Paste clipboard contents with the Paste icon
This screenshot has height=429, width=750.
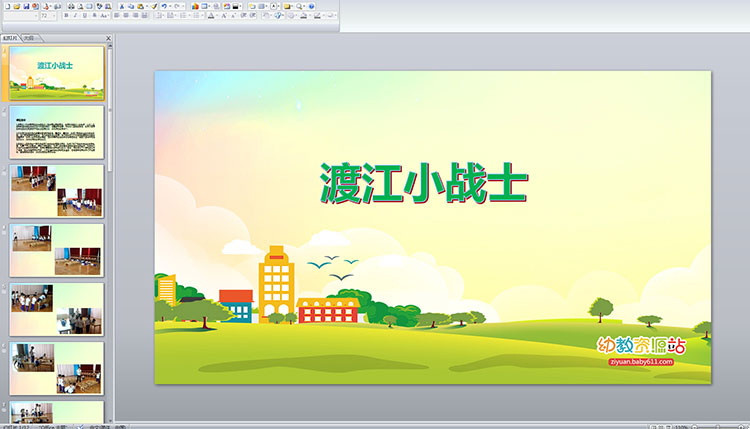140,6
